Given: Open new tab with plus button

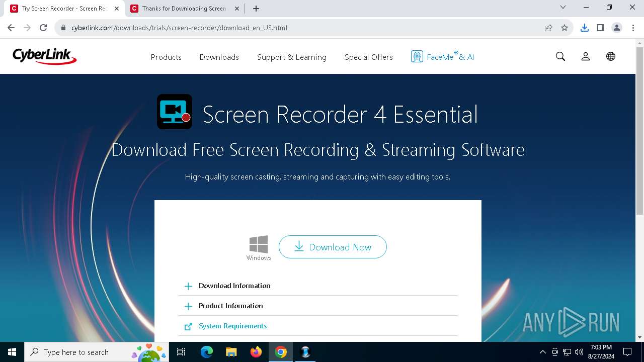Looking at the screenshot, I should coord(256,9).
